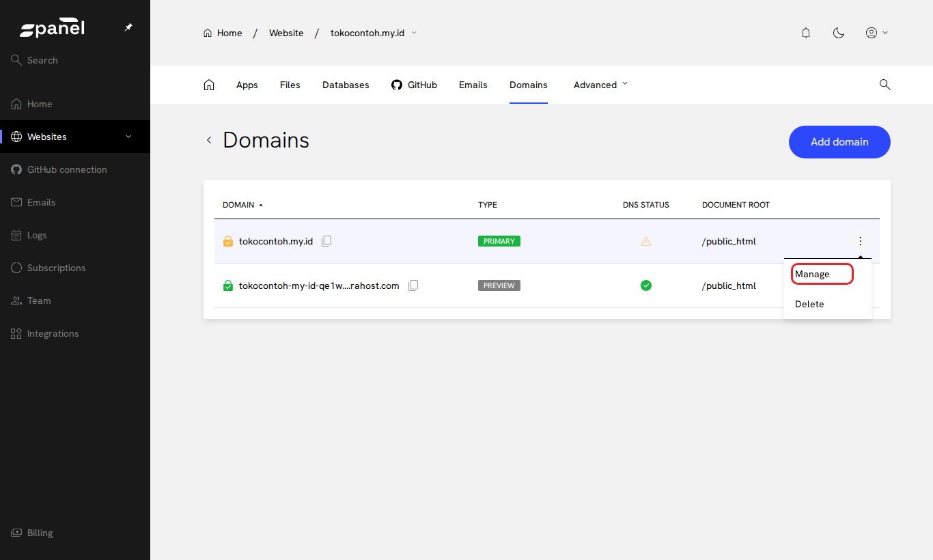Open the user account menu
The width and height of the screenshot is (933, 560).
[x=876, y=33]
